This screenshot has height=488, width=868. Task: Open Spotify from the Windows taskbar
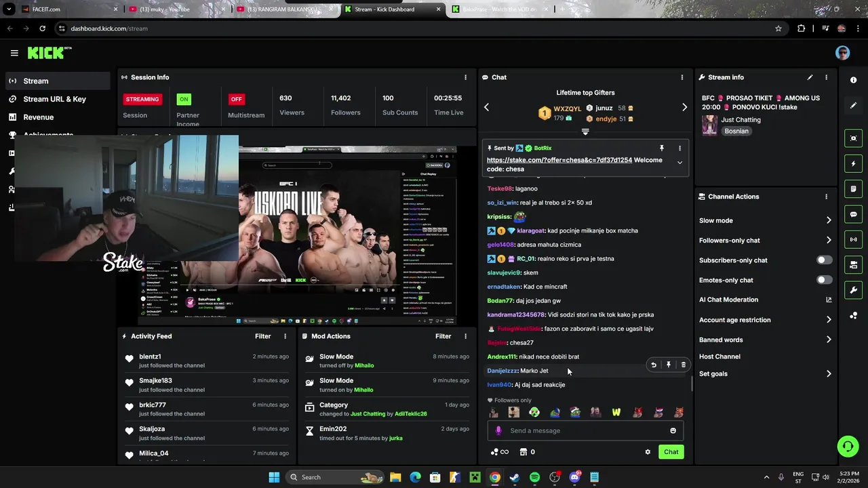534,477
